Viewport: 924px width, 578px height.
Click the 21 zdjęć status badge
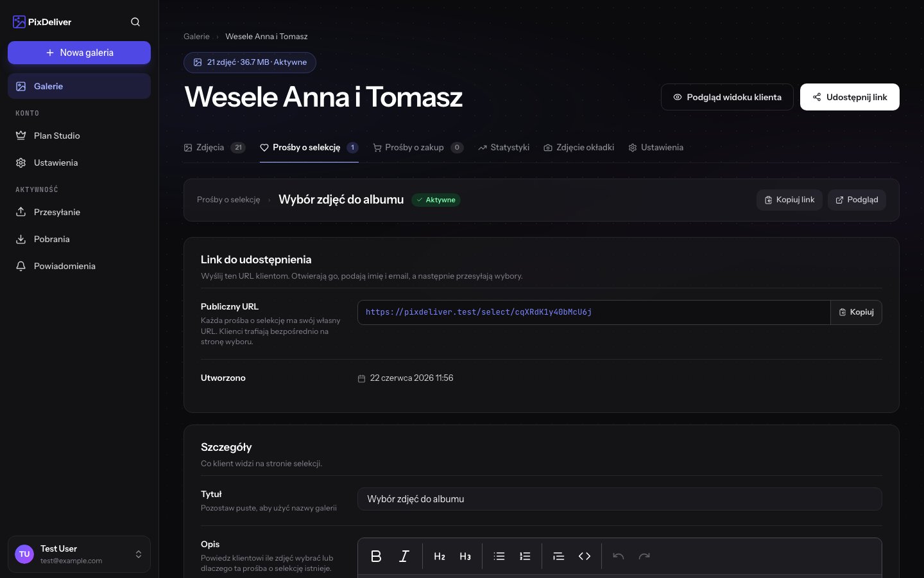click(x=250, y=62)
